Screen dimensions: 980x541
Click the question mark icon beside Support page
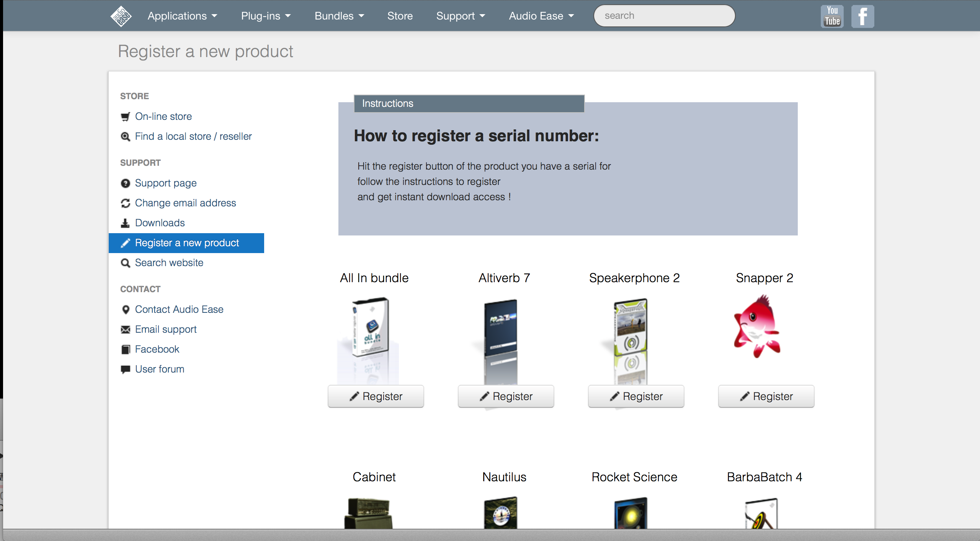(x=126, y=183)
